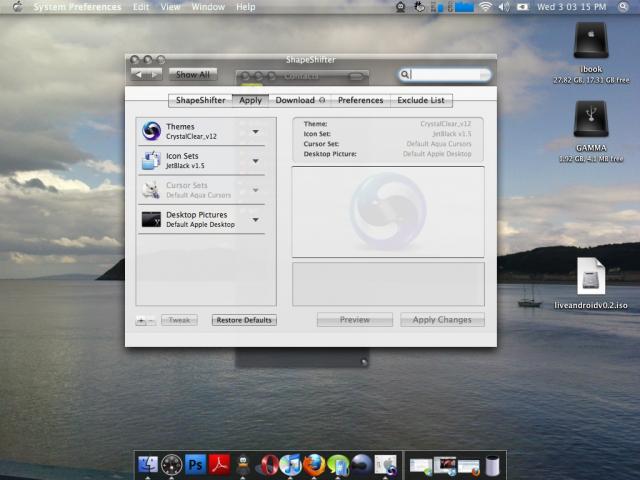Screen dimensions: 640x480
Task: Click the 'JetBlack v1.5' icon set info value
Action: pos(452,134)
